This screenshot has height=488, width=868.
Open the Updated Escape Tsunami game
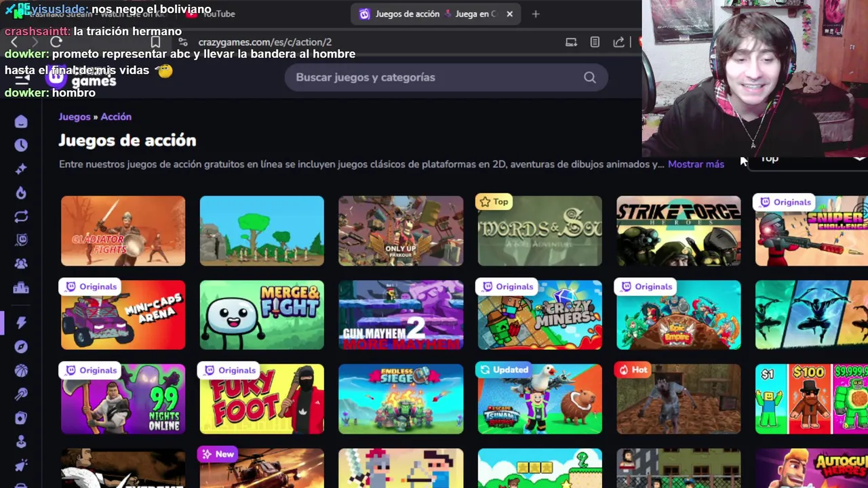pos(540,399)
